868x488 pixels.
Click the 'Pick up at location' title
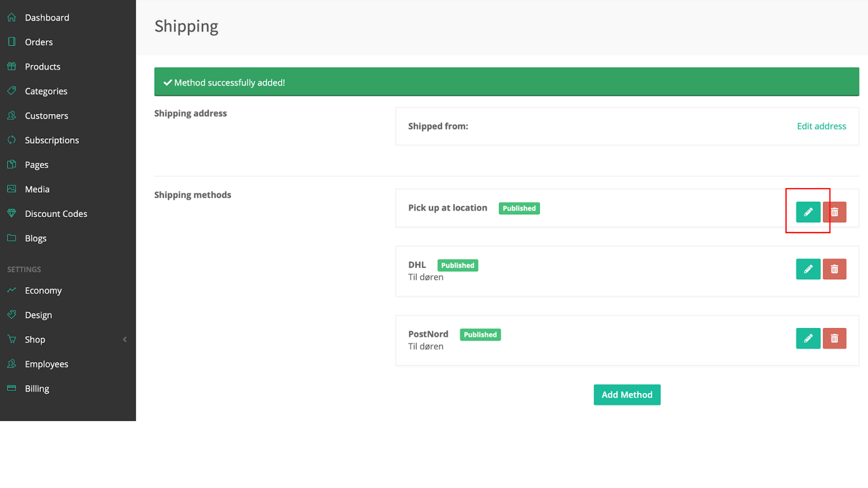[448, 208]
